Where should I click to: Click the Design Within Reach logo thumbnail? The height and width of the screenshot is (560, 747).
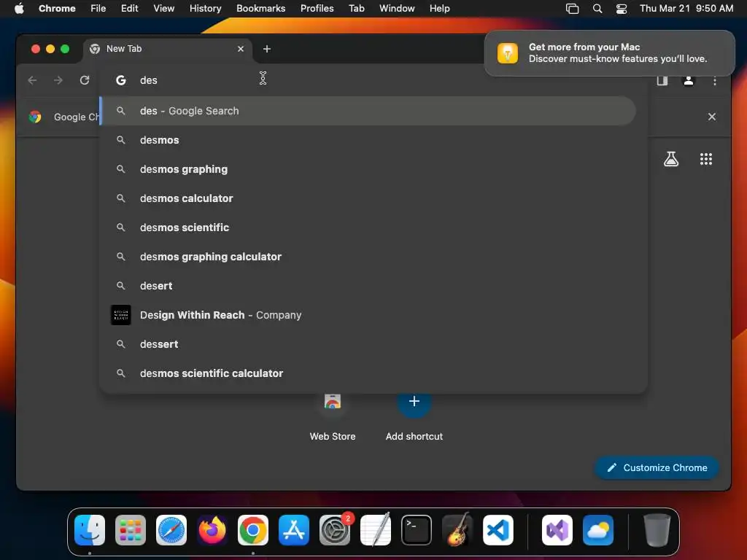(x=121, y=315)
